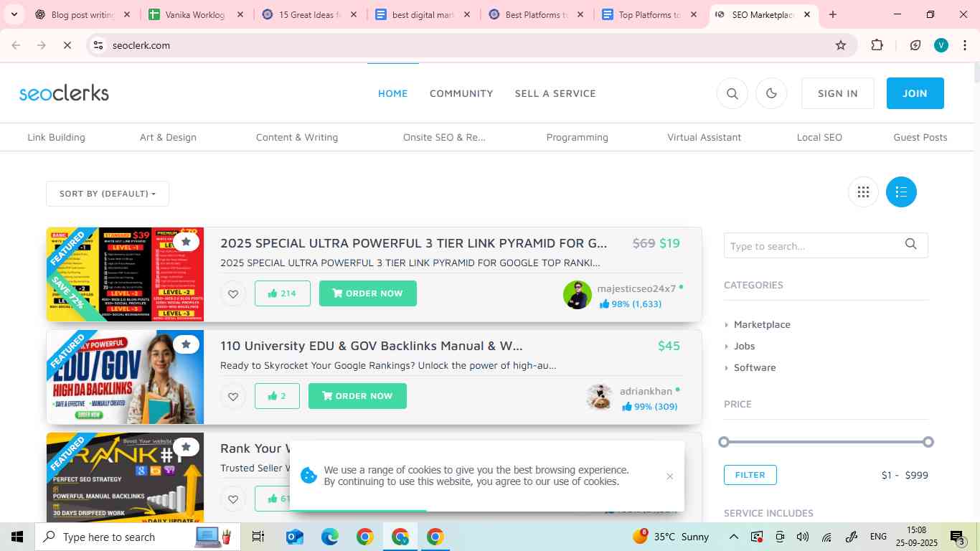This screenshot has width=980, height=551.
Task: Apply the price FILTER button
Action: 750,474
